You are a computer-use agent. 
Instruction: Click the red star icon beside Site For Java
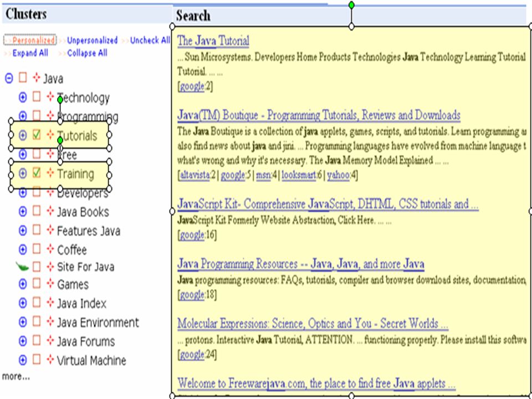pos(50,267)
